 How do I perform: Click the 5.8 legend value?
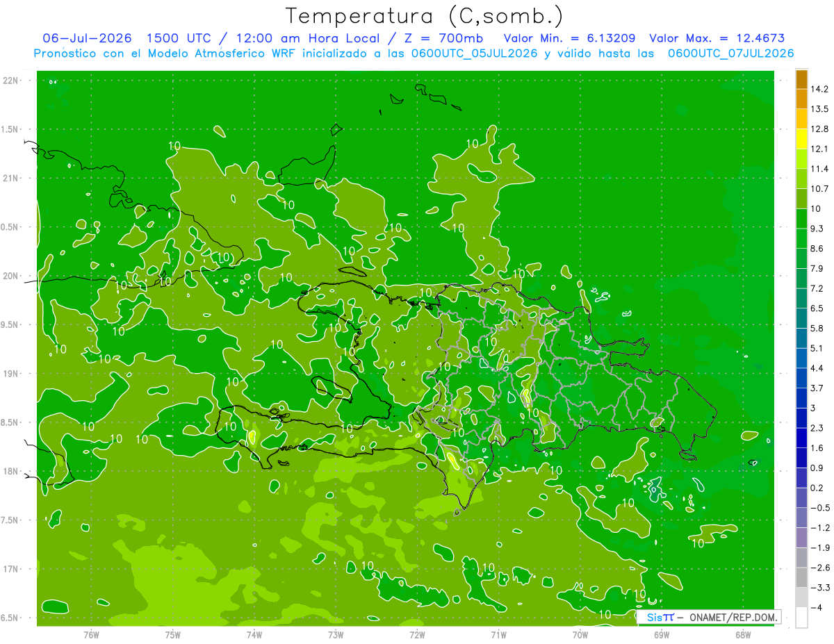click(x=817, y=328)
